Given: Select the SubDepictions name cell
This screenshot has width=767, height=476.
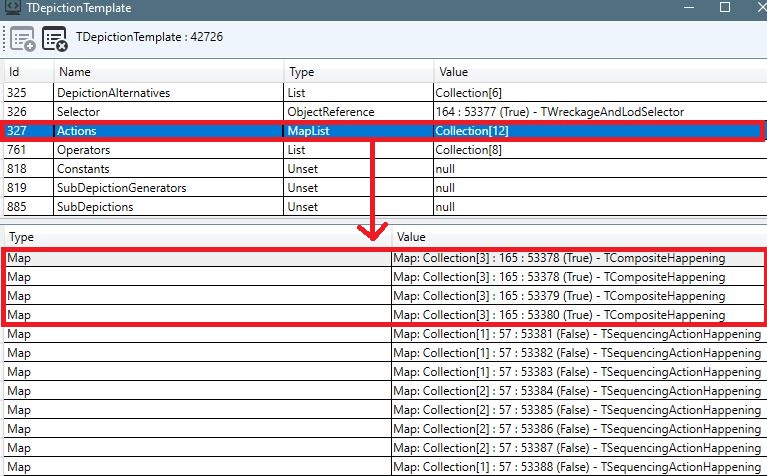Looking at the screenshot, I should (x=168, y=207).
